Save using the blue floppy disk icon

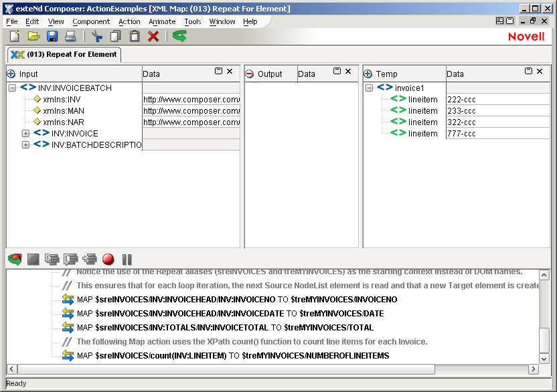(52, 36)
